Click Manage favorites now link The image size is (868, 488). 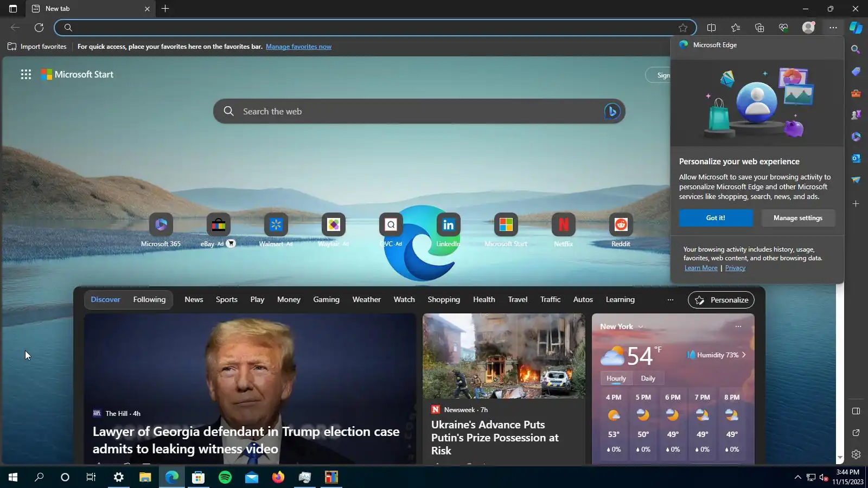298,47
